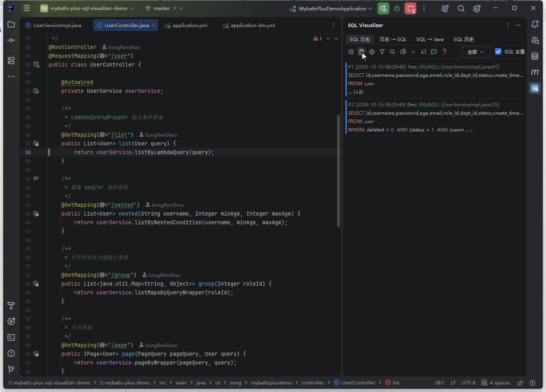This screenshot has height=392, width=546.
Task: Toggle the SQL 去重 checkbox
Action: [x=498, y=52]
